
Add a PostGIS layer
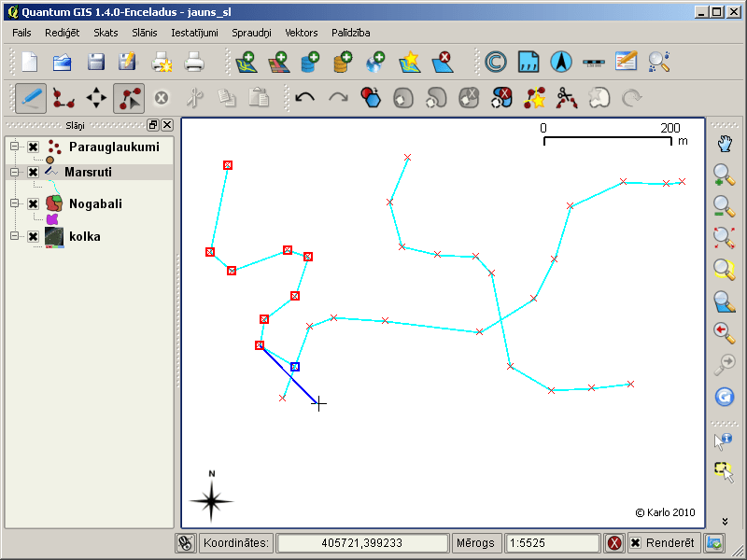point(310,63)
